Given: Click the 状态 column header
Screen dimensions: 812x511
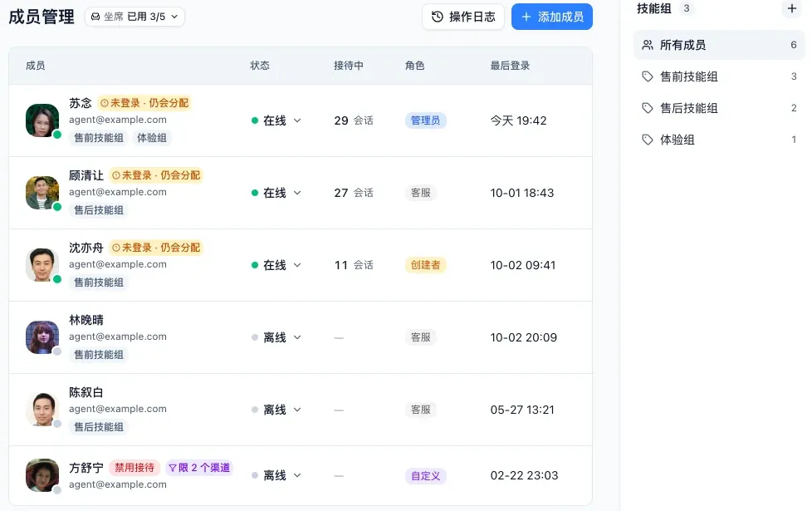Looking at the screenshot, I should pyautogui.click(x=260, y=66).
